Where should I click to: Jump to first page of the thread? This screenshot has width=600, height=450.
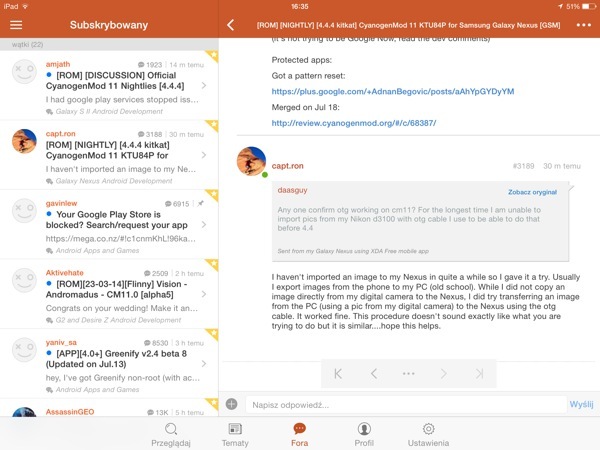pos(338,373)
